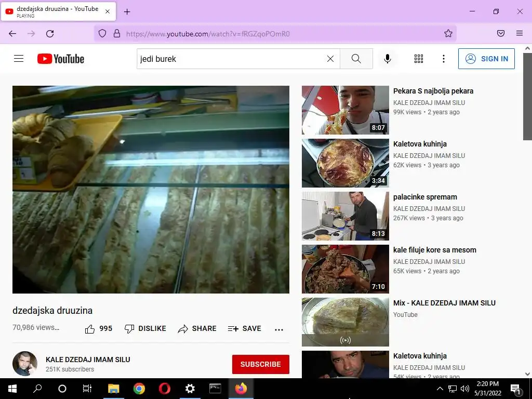Open Windows taskbar search
Image resolution: width=532 pixels, height=399 pixels.
tap(37, 389)
